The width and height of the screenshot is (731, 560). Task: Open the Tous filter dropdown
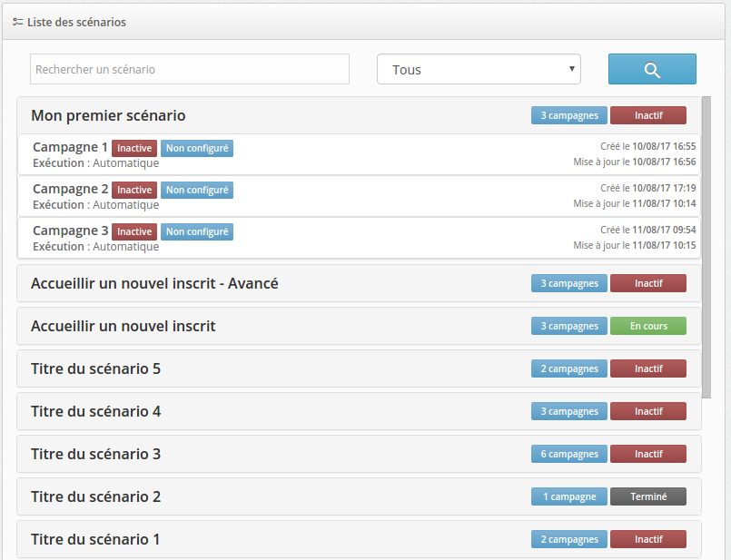coord(479,69)
